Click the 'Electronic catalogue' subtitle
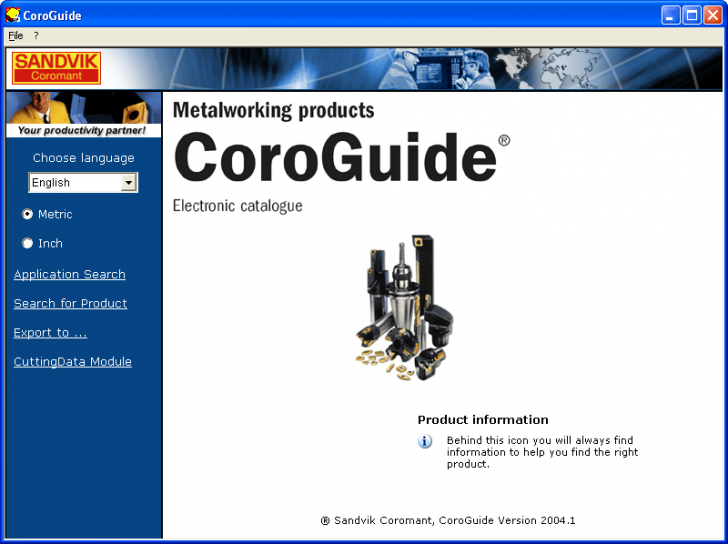 click(x=237, y=206)
